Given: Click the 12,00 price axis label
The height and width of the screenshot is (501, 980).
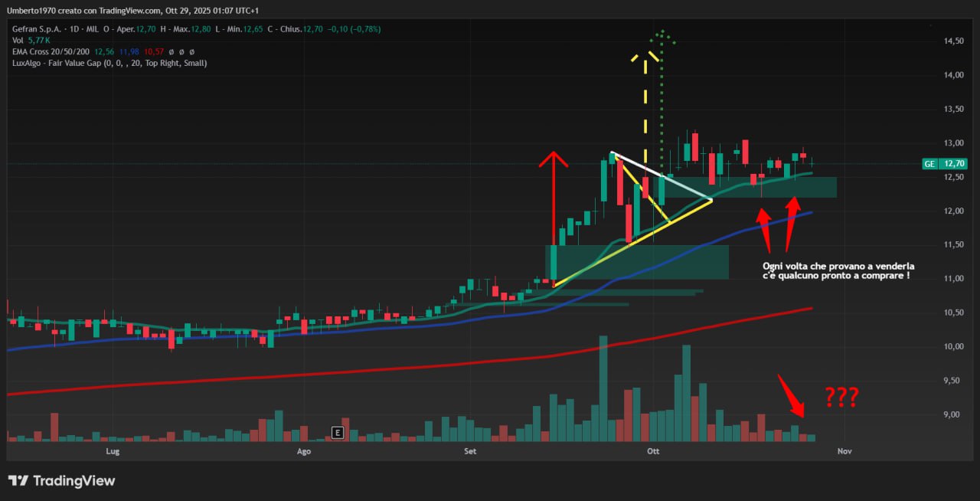Looking at the screenshot, I should point(953,211).
